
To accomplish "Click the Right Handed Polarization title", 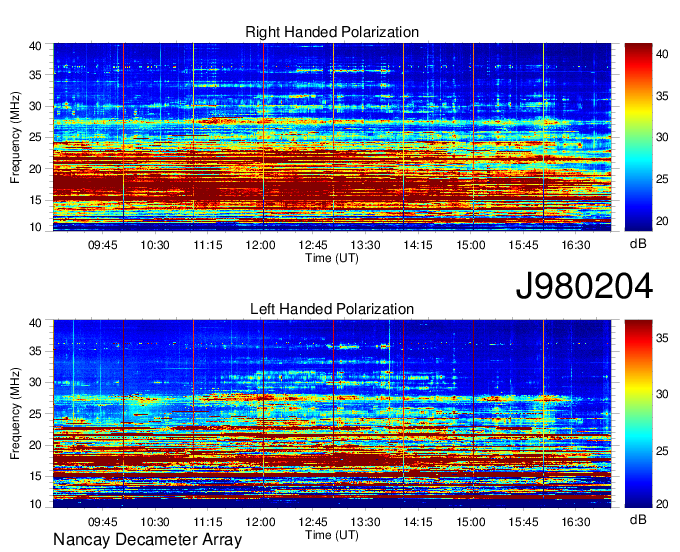I will tap(332, 32).
